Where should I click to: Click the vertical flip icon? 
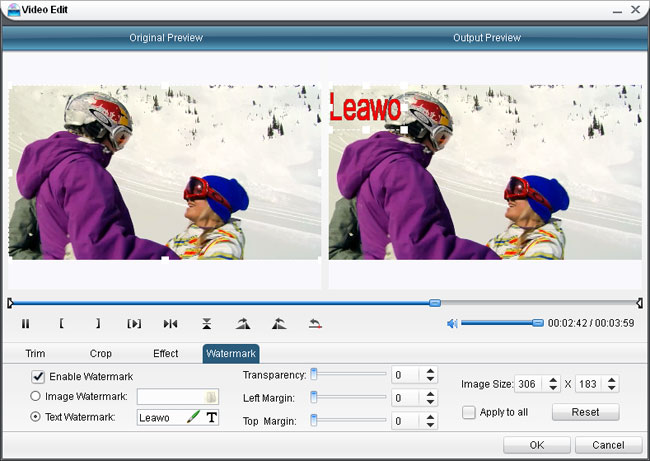click(x=206, y=323)
